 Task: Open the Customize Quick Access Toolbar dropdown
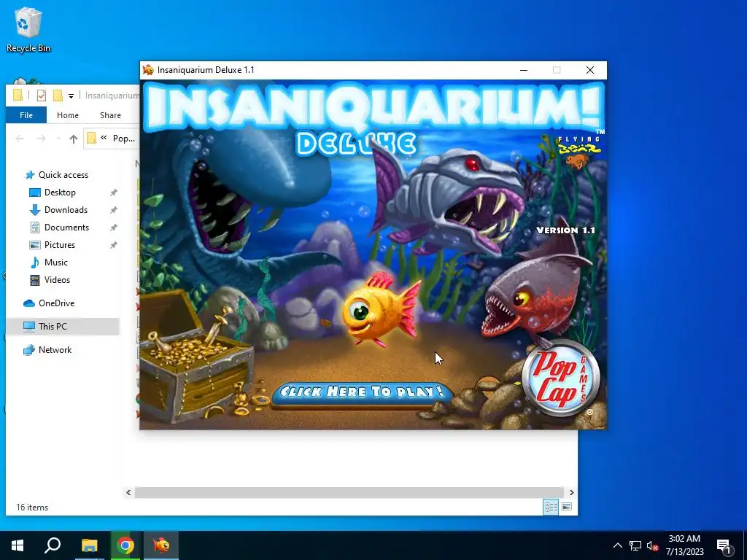pos(71,96)
